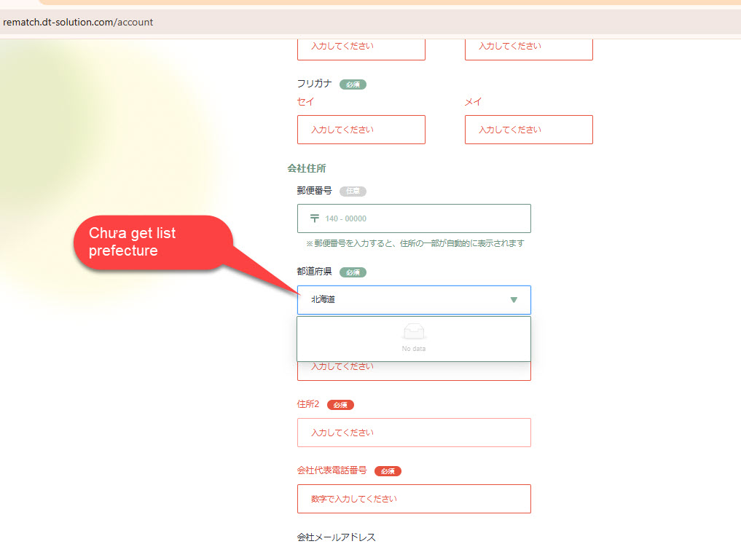Screen dimensions: 741x560
Task: Click the dropdown arrow in the prefecture select
Action: (514, 300)
